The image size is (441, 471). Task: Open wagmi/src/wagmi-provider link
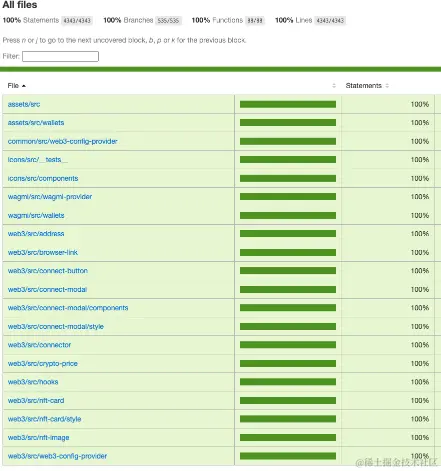coord(50,197)
